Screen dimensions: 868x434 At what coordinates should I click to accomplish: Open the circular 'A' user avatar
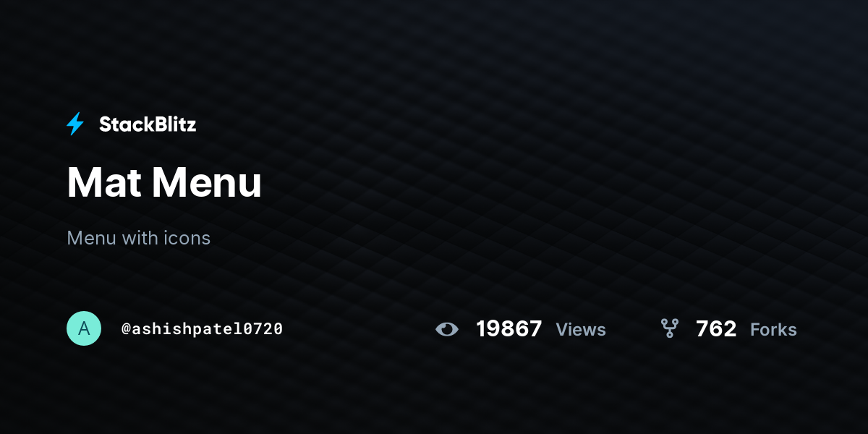[x=84, y=328]
